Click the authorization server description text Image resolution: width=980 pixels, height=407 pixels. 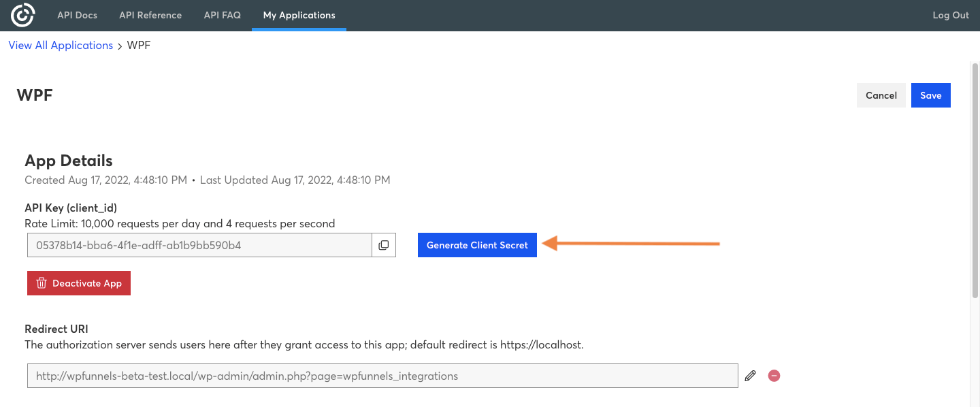[304, 344]
